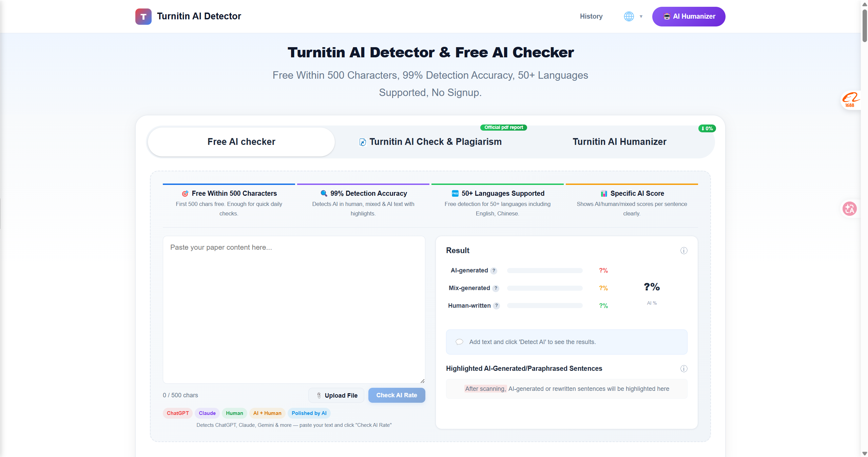
Task: Switch to Turnitin AI Humanizer tab
Action: 619,142
